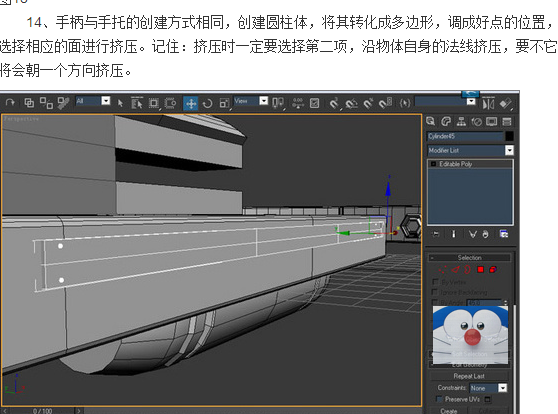Screen dimensions: 558x414
Task: Select the Vertex sub-object level icon
Action: click(x=442, y=270)
